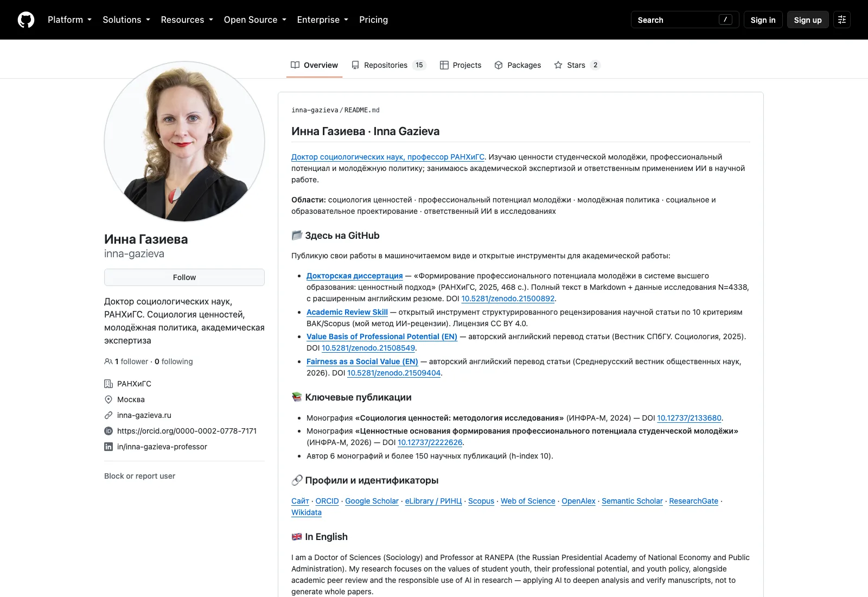Open the inna-gazieva.ru website link

(x=144, y=415)
